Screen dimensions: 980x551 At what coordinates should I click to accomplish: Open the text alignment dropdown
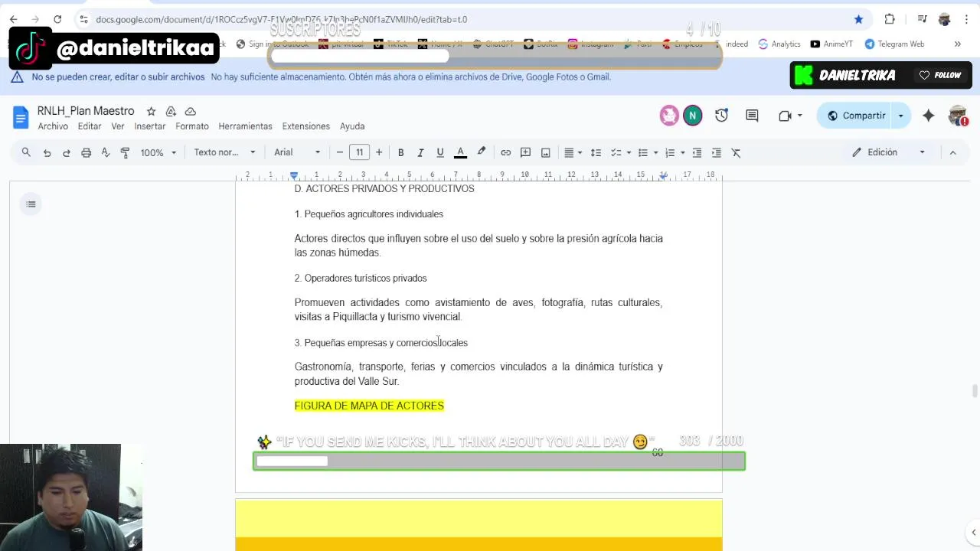[573, 152]
